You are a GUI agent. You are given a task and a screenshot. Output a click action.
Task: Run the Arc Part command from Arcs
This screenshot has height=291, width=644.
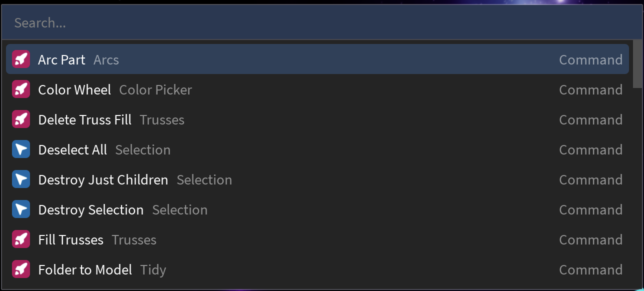[x=61, y=59]
